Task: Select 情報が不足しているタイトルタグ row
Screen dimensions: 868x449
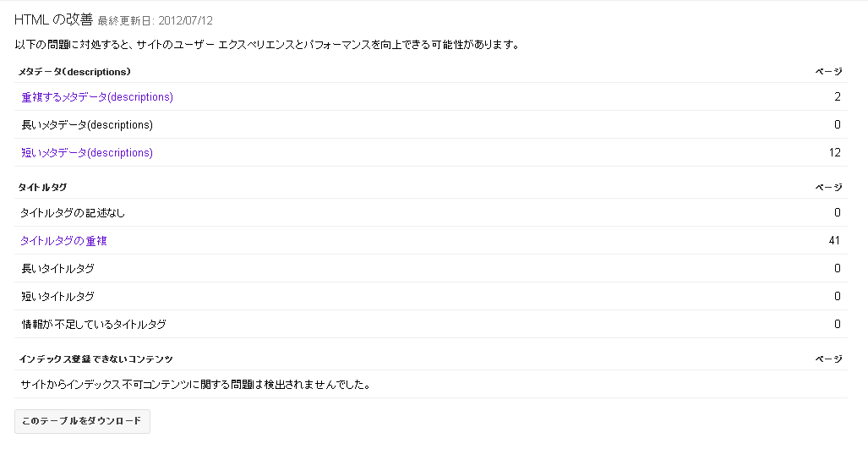Action: click(431, 324)
